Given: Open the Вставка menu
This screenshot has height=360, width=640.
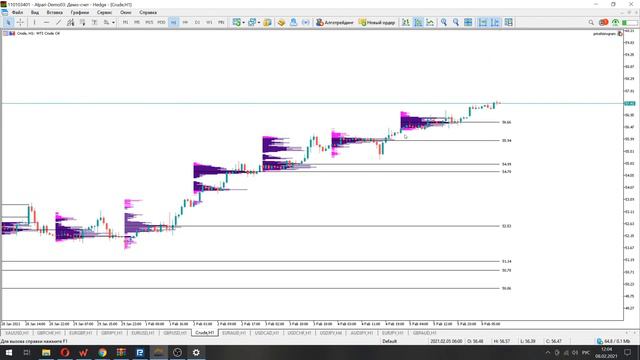Looking at the screenshot, I should point(55,12).
